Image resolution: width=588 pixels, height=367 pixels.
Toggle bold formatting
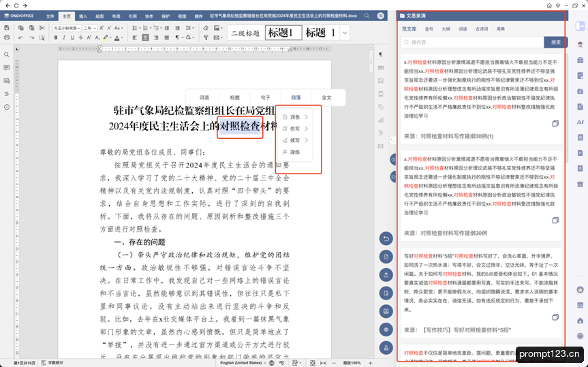coord(56,37)
